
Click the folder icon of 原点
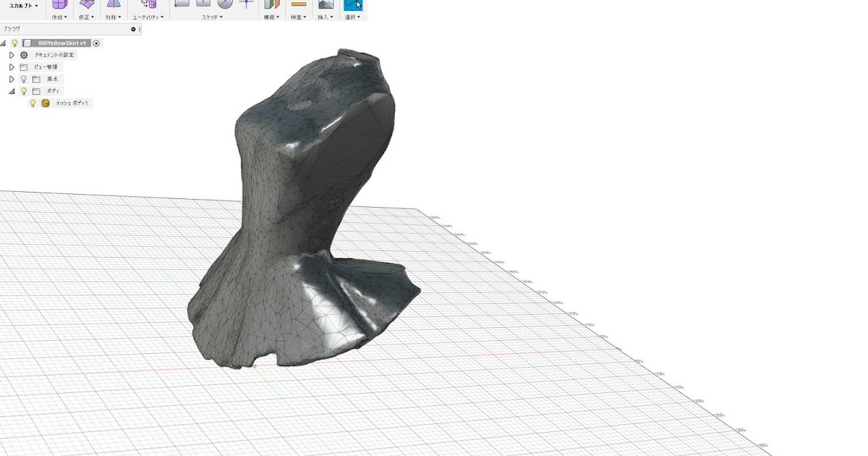(36, 79)
